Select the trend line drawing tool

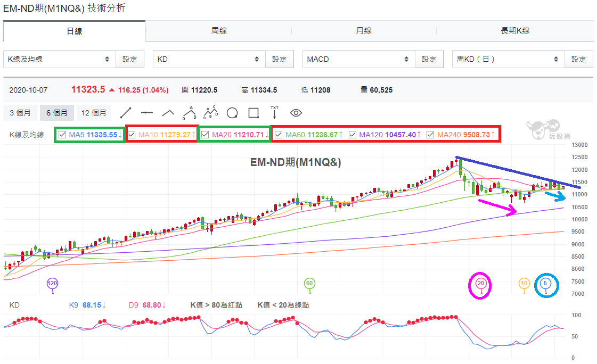point(126,113)
